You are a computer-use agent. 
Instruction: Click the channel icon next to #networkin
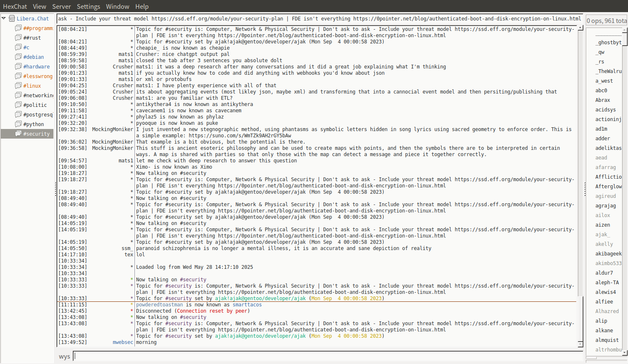[18, 95]
